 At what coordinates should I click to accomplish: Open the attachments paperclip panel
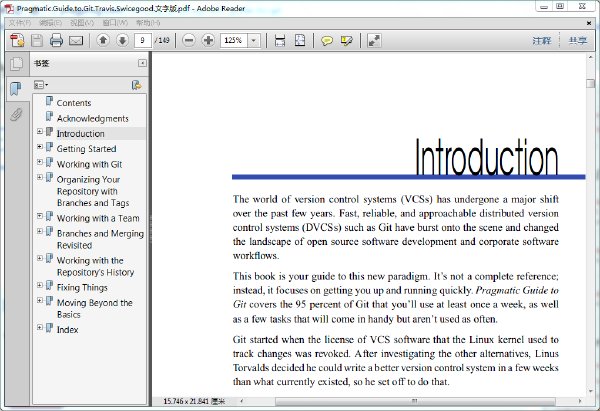tap(16, 114)
